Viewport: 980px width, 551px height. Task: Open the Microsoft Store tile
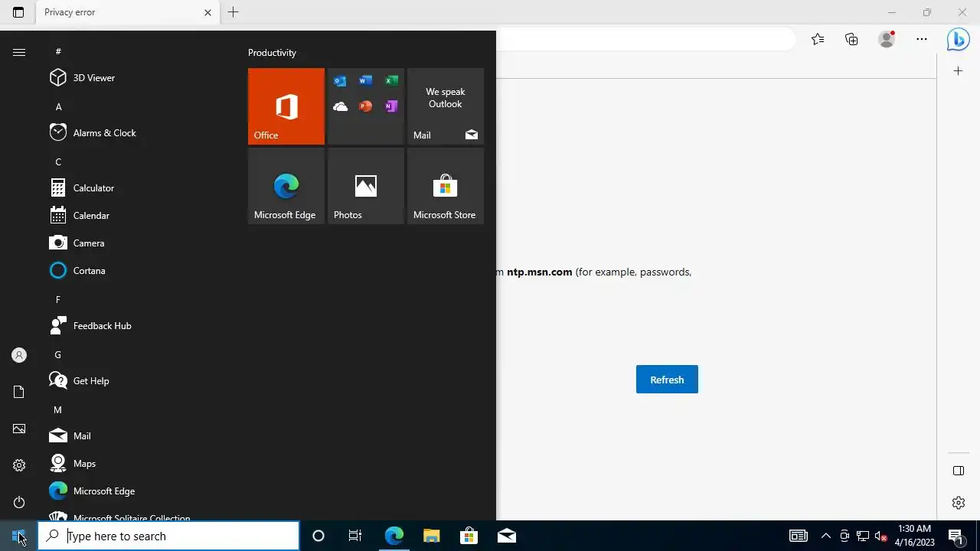click(x=446, y=186)
